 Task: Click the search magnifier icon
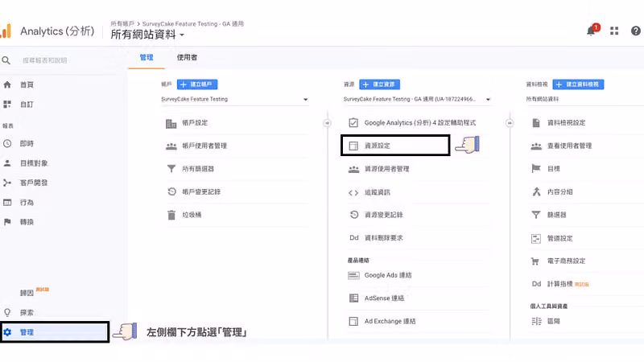click(6, 60)
